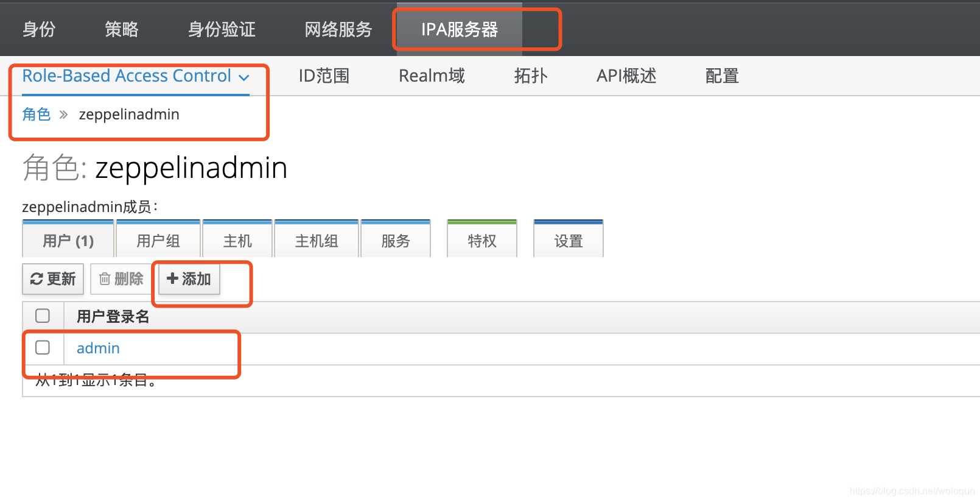The image size is (980, 502).
Task: Open the 配置 submenu
Action: click(722, 76)
